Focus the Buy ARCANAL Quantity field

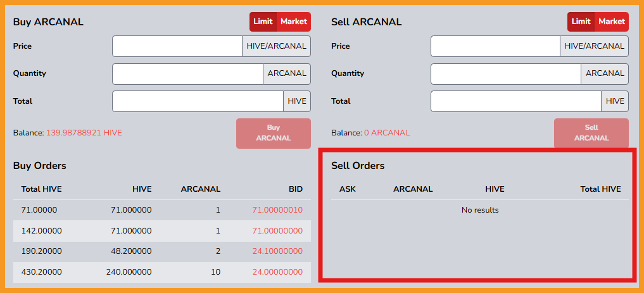pos(187,74)
